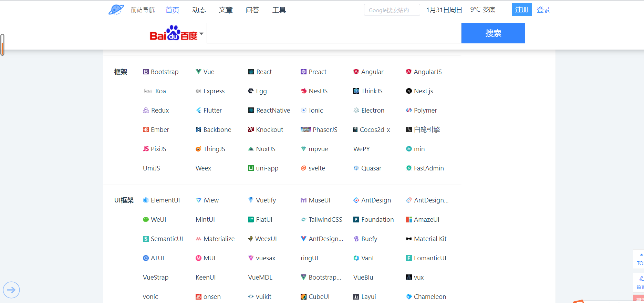Click the VueStrap text link
The height and width of the screenshot is (303, 644).
(156, 277)
